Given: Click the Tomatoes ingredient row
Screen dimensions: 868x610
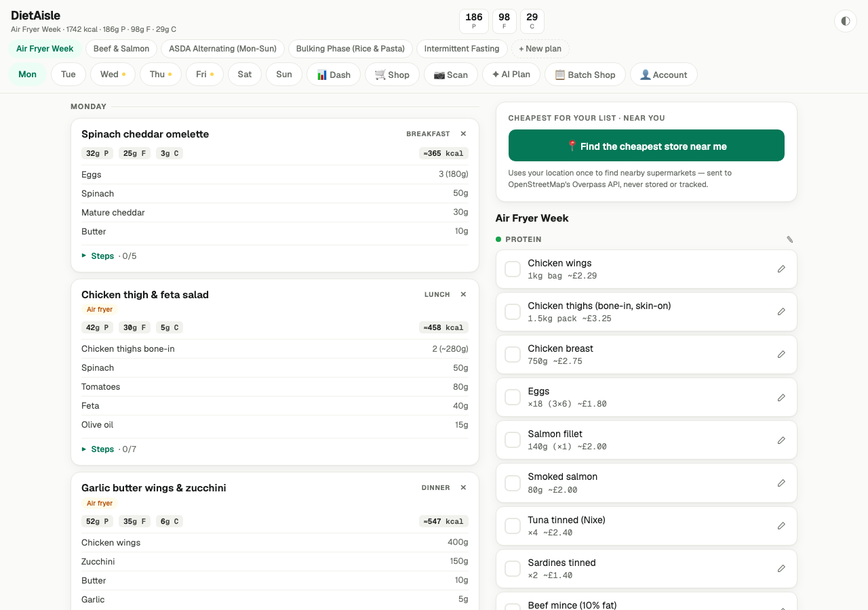Looking at the screenshot, I should 275,386.
